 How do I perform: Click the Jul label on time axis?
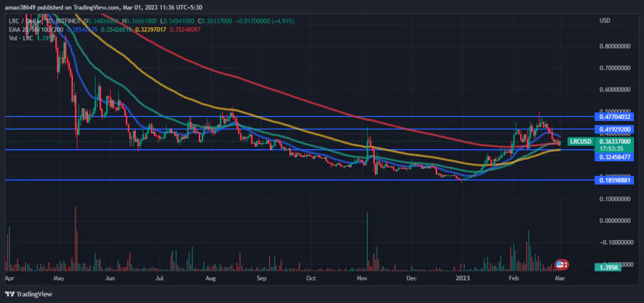[160, 278]
